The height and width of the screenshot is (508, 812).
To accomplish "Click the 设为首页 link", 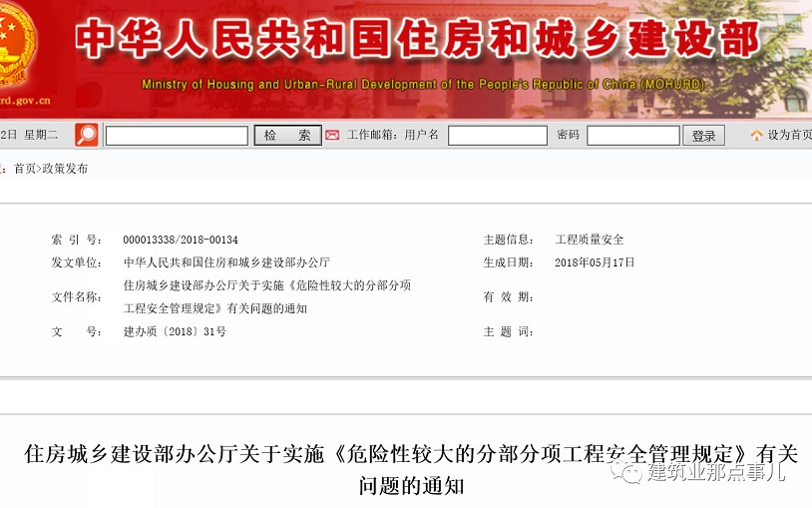I will [x=789, y=136].
